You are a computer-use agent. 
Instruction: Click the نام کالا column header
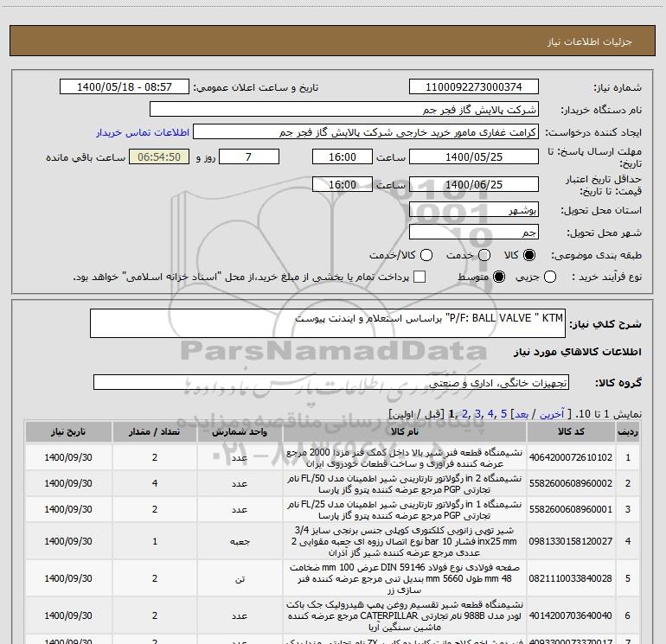405,431
